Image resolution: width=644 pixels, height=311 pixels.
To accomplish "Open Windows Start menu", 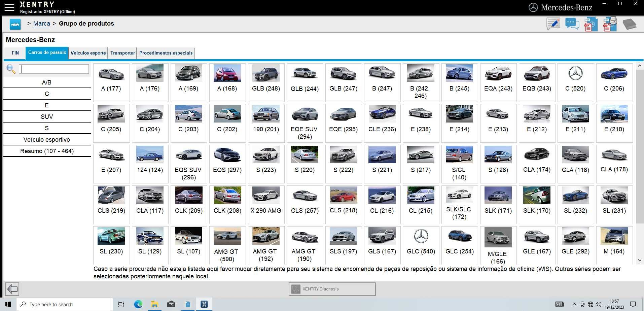I will click(8, 304).
